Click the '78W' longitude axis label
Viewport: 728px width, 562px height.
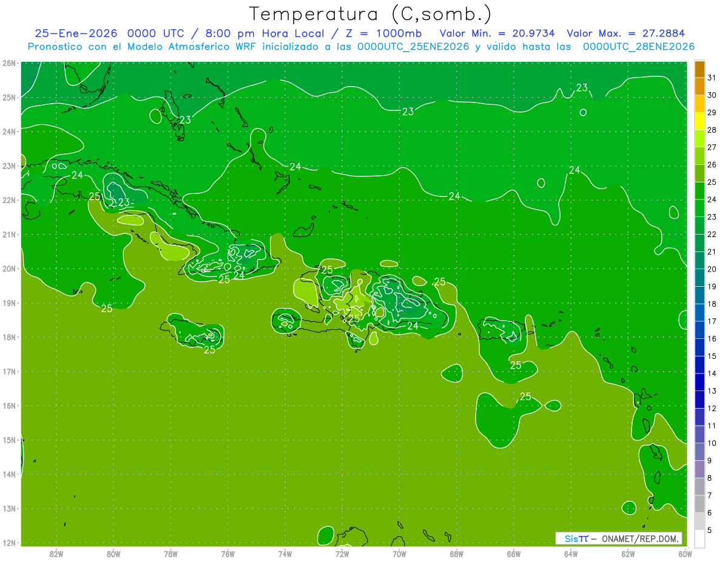click(170, 554)
